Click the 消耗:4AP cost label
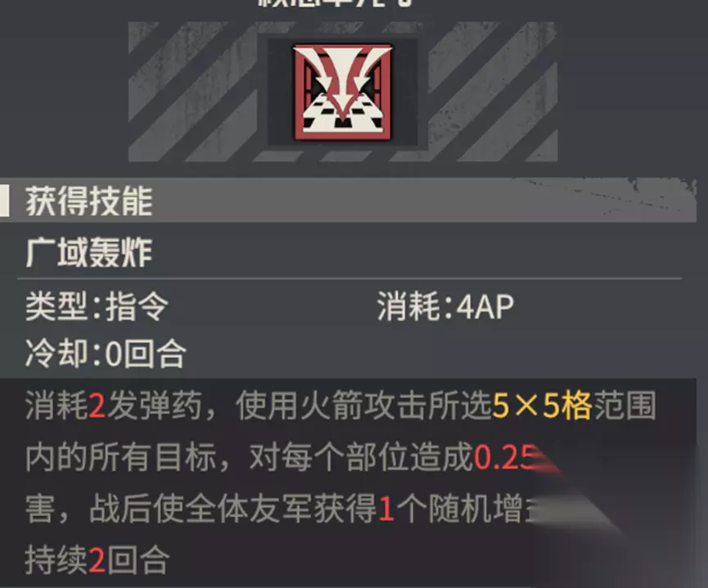 tap(445, 307)
